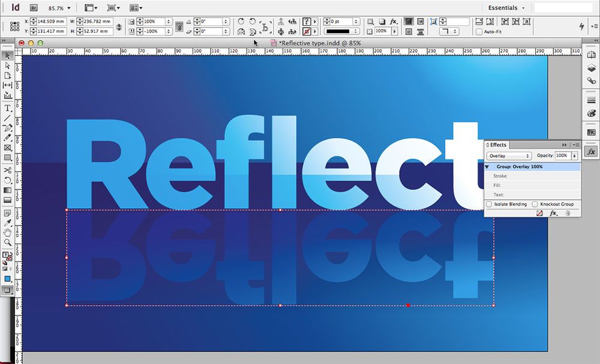Viewport: 600px width, 364px height.
Task: Enable Auto-Fit in the control bar
Action: coord(478,31)
